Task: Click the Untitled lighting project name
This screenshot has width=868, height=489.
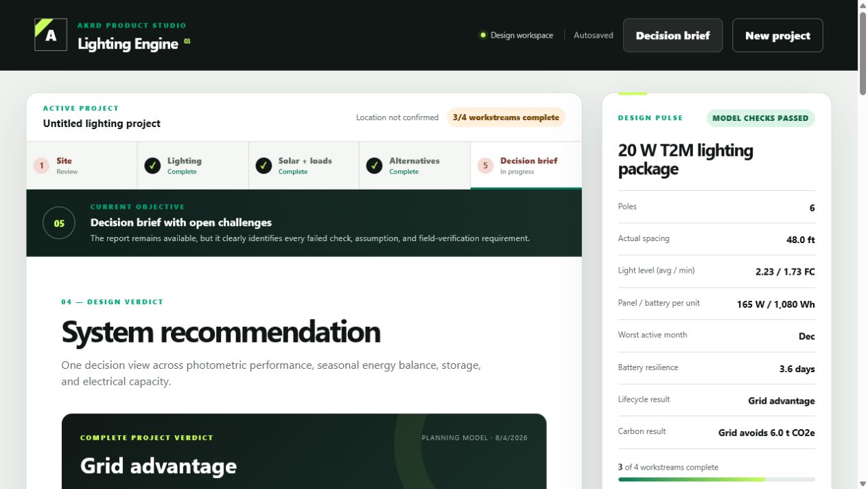Action: [102, 124]
